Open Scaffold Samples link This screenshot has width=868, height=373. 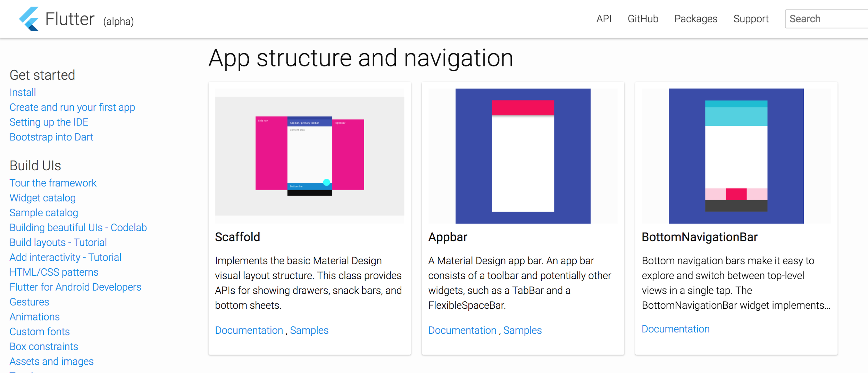click(309, 330)
